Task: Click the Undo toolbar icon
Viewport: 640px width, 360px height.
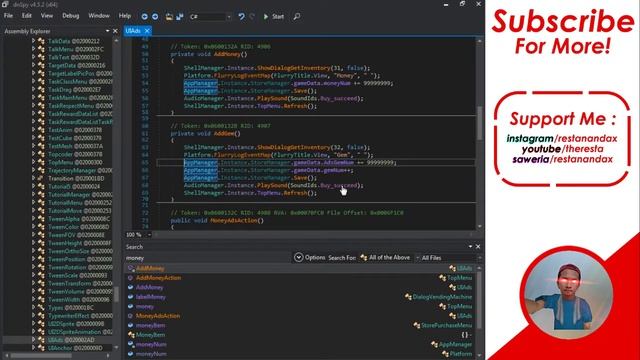Action: tap(241, 17)
